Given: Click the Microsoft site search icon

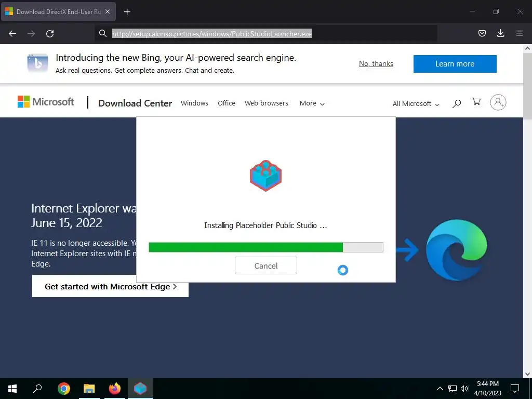Looking at the screenshot, I should (x=457, y=103).
